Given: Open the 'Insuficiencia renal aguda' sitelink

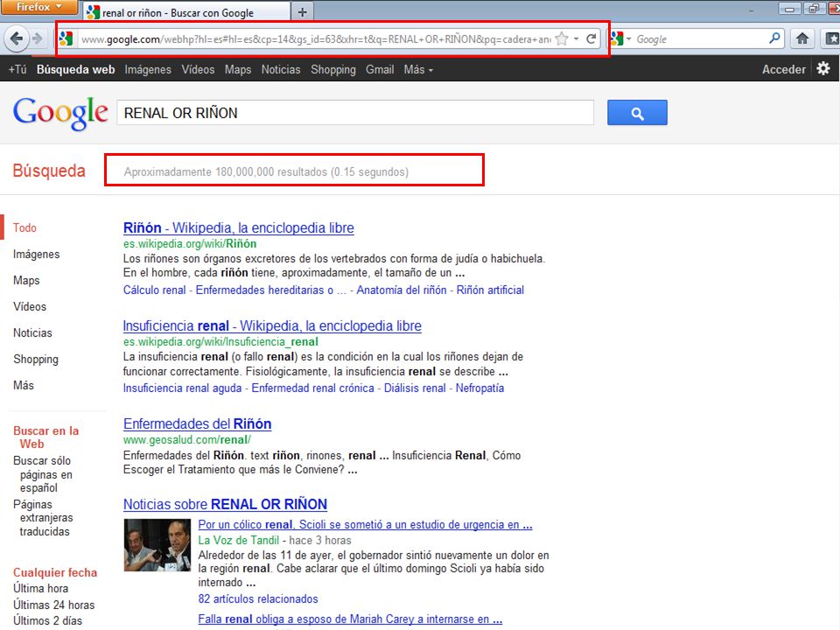Looking at the screenshot, I should (x=182, y=388).
